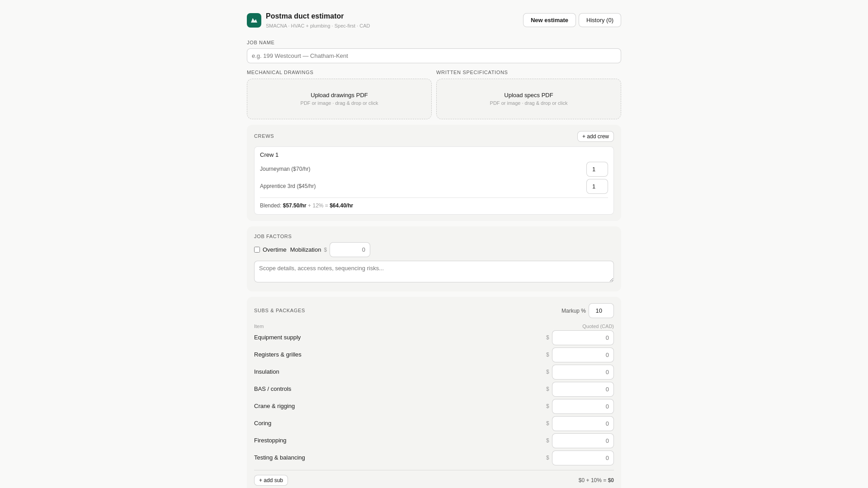Set Equipment supply quoted amount
Image resolution: width=868 pixels, height=488 pixels.
[x=583, y=338]
